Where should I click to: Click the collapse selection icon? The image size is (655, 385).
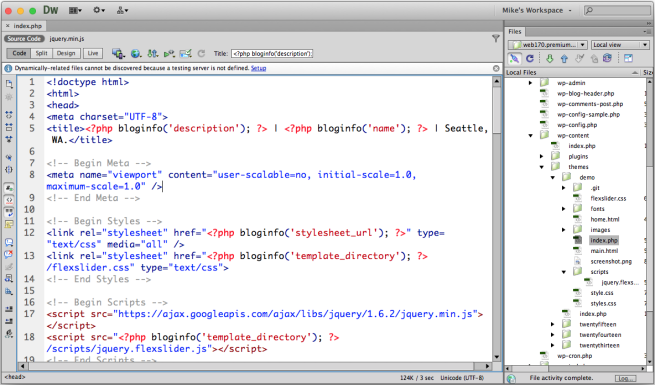(9, 127)
